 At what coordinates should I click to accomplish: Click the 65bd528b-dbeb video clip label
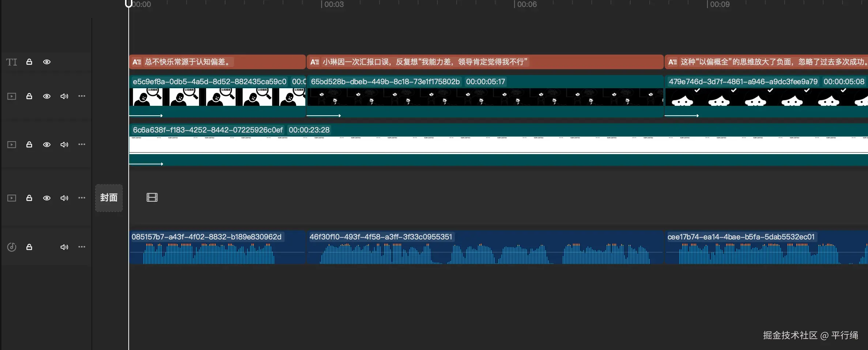pyautogui.click(x=385, y=82)
